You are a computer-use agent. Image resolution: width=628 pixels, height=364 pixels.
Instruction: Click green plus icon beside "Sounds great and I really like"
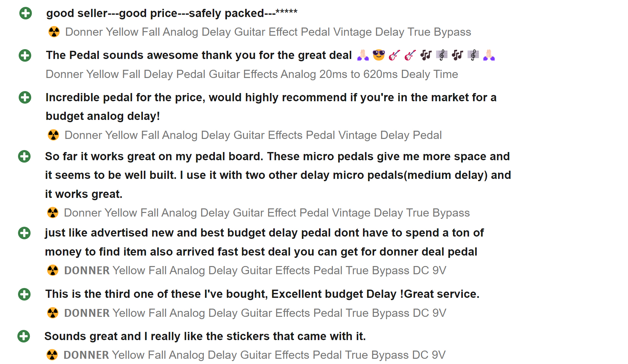[24, 336]
